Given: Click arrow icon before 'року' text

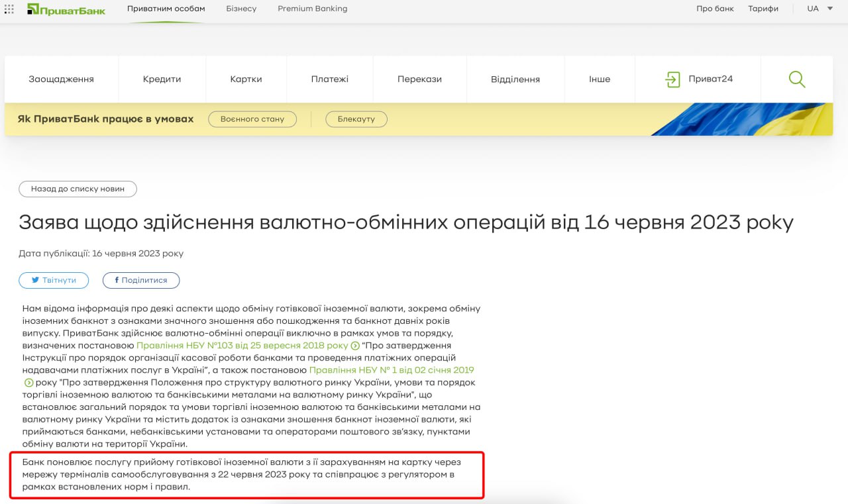Looking at the screenshot, I should coord(28,383).
